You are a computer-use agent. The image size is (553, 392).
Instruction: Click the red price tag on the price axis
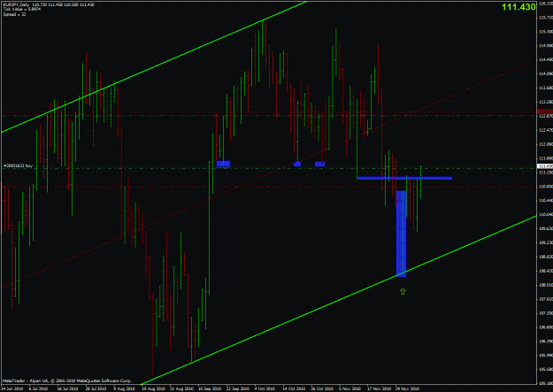click(x=545, y=111)
